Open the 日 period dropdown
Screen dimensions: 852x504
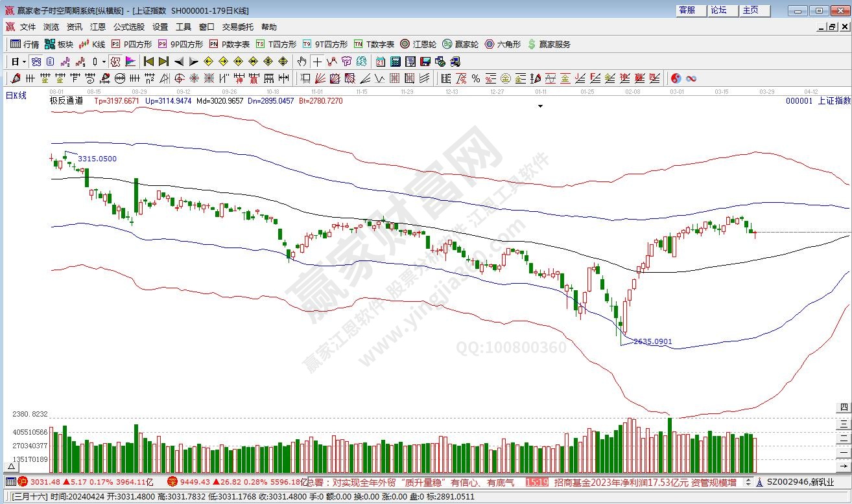pyautogui.click(x=18, y=62)
